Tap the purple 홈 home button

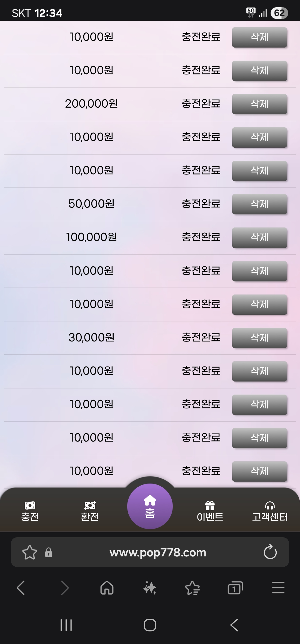pyautogui.click(x=150, y=506)
